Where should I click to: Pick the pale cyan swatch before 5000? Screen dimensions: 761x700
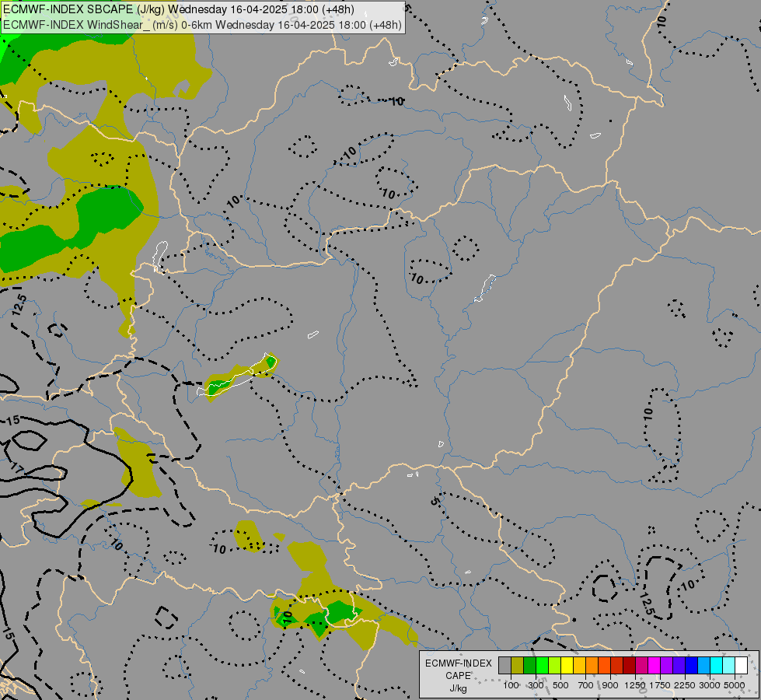[x=728, y=665]
